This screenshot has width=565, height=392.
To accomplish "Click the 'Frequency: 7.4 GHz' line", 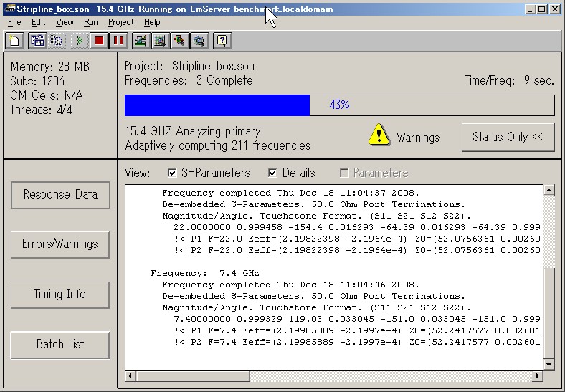I will pos(205,274).
